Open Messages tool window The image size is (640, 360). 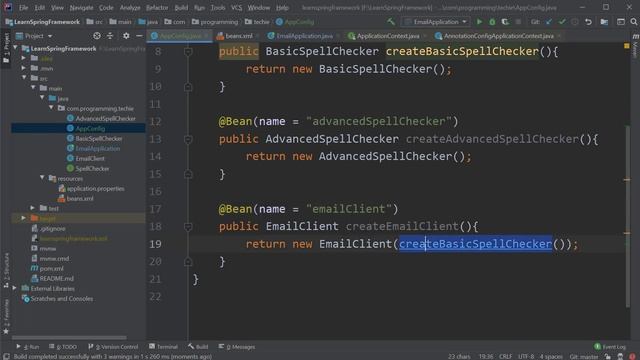point(237,347)
